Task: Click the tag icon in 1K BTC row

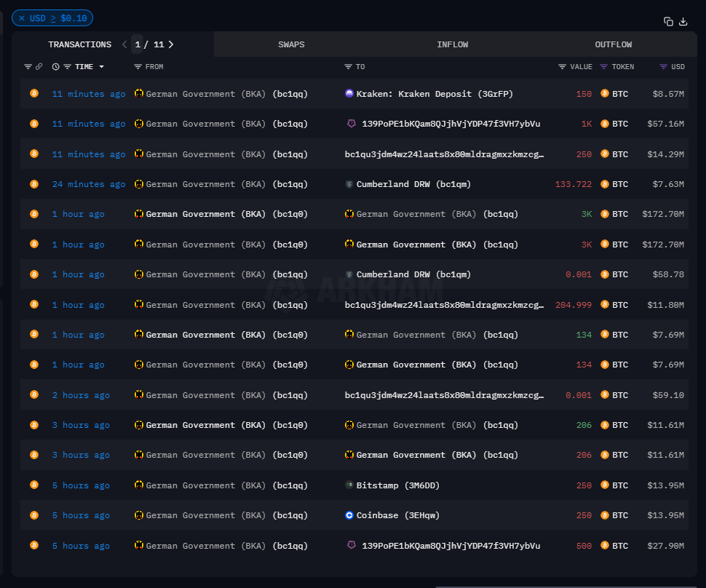Action: click(352, 123)
